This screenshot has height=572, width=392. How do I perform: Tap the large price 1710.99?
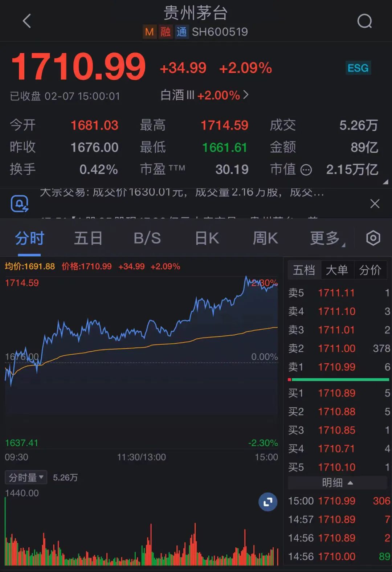pyautogui.click(x=78, y=67)
